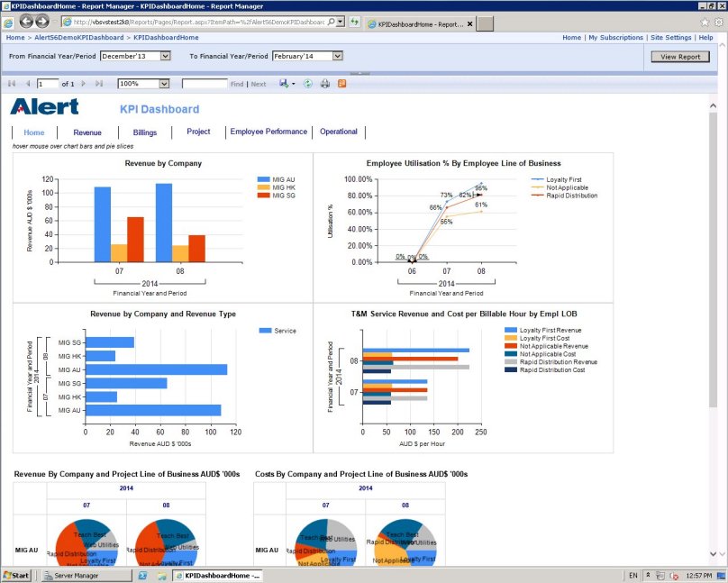Close the KPIDashboardHome browser tab

tap(469, 23)
